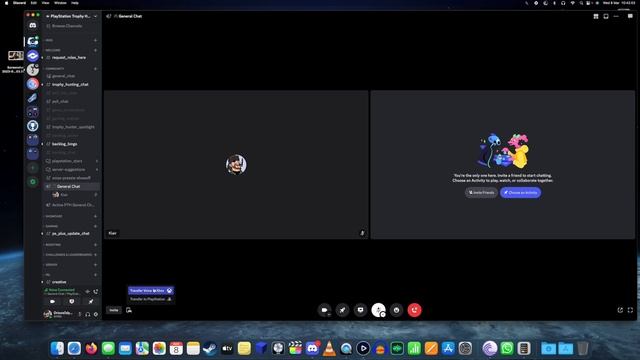Collapse the WELCOME category

click(x=52, y=50)
